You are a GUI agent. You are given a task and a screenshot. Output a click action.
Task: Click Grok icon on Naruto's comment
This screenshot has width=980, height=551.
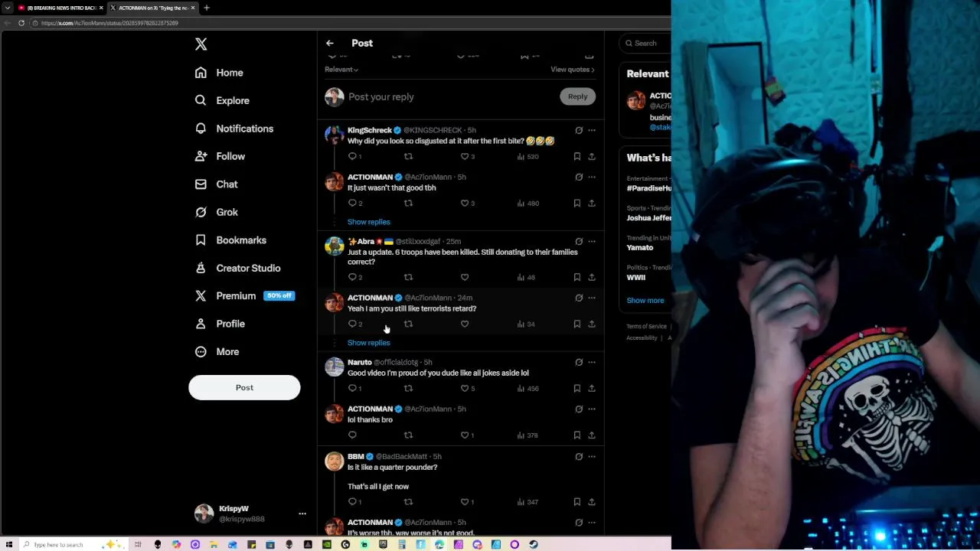click(579, 362)
